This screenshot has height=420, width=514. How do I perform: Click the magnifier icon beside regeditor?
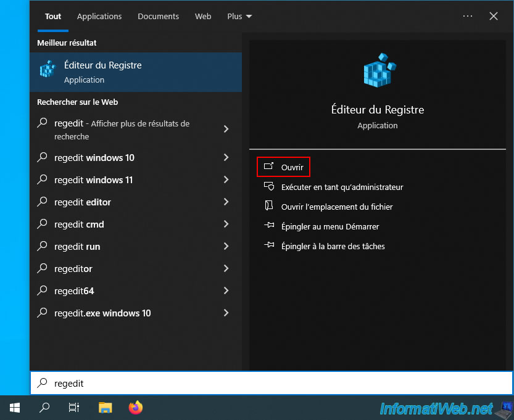43,268
